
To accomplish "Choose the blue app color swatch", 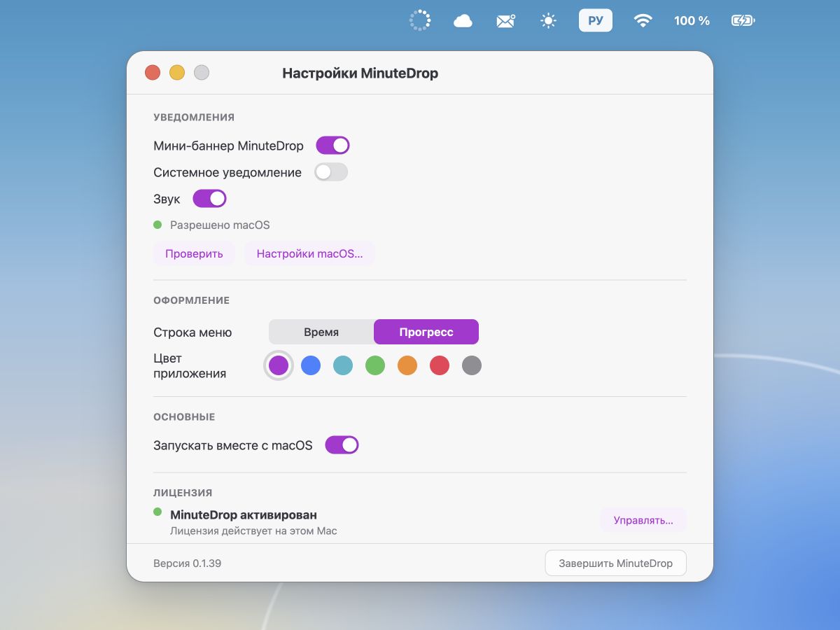I will click(x=311, y=365).
